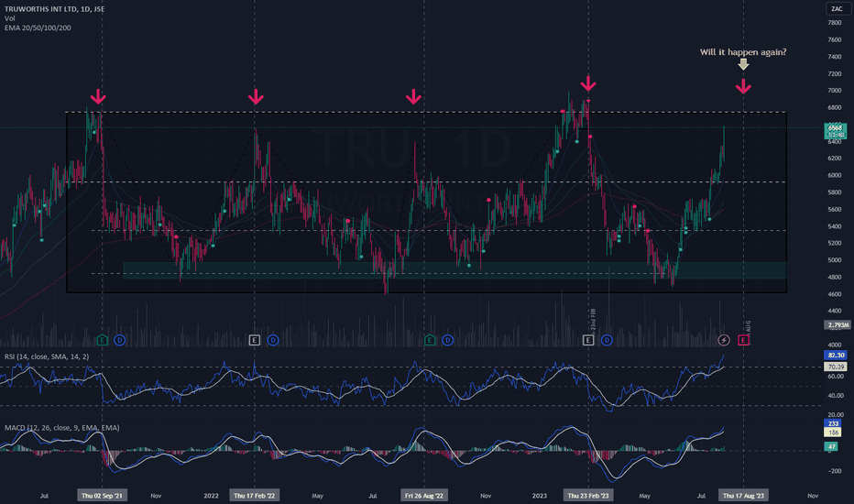The width and height of the screenshot is (854, 504).
Task: Click the green earnings icon near Aug '22
Action: click(x=430, y=340)
